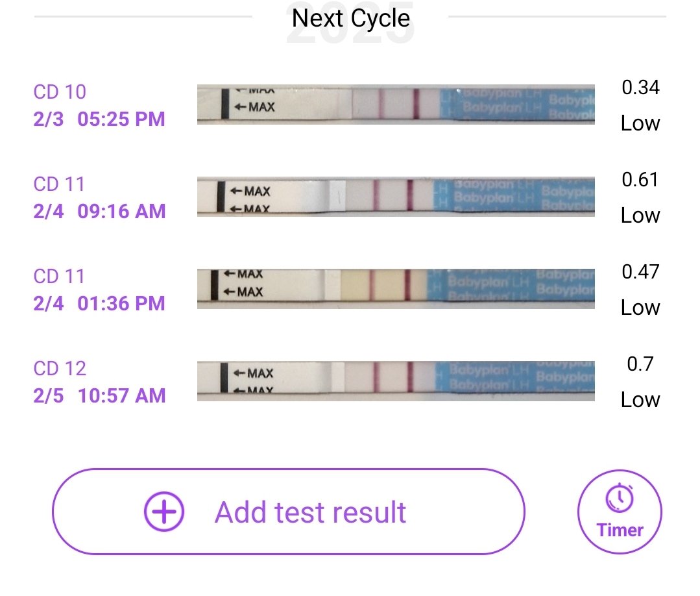Select the 2/4 01:36 PM date entry
Image resolution: width=700 pixels, height=596 pixels.
coord(99,304)
